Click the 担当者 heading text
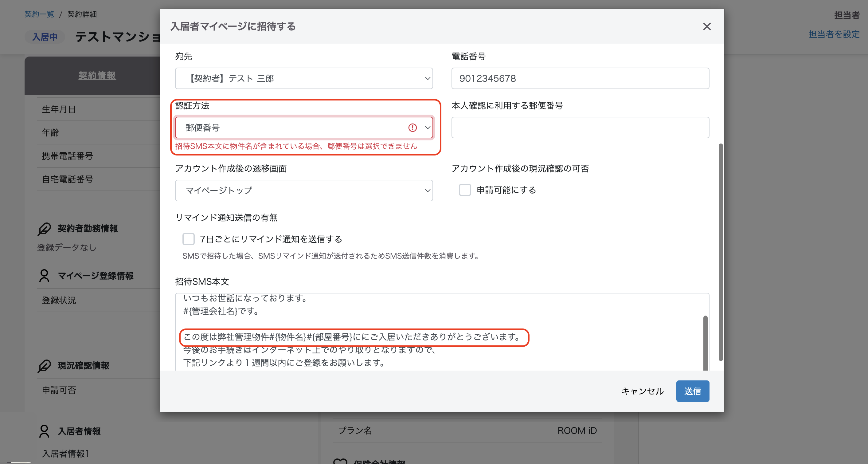 [847, 15]
